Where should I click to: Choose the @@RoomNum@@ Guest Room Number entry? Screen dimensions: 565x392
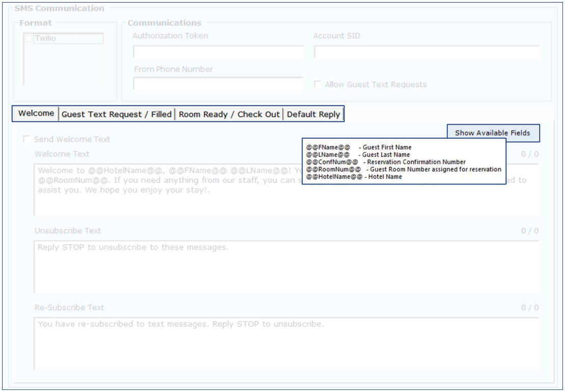[x=404, y=169]
